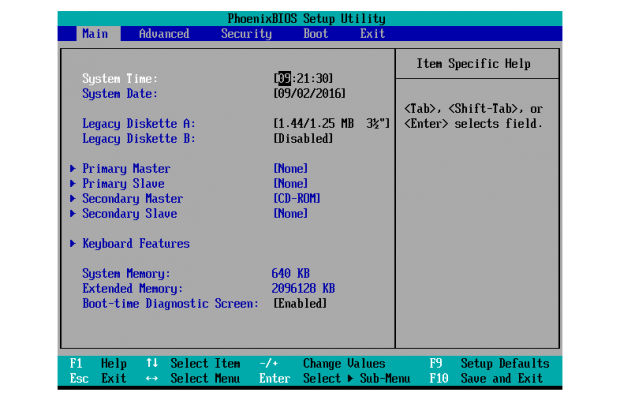Expand the Secondary Master submenu arrow

[73, 199]
